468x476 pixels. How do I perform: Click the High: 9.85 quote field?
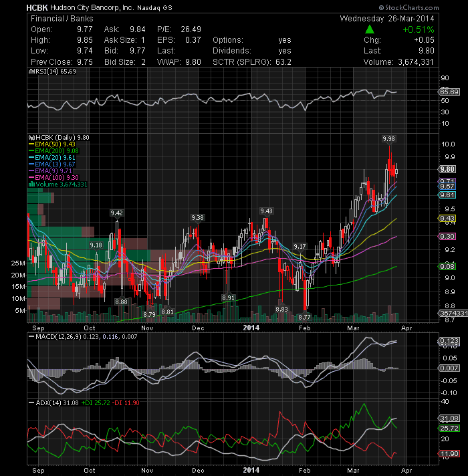[62, 40]
